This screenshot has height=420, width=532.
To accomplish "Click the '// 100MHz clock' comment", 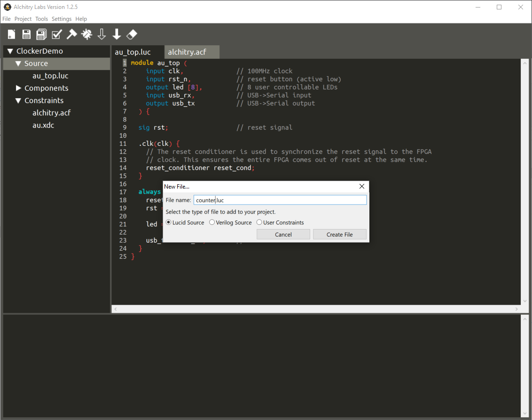I will pos(264,71).
